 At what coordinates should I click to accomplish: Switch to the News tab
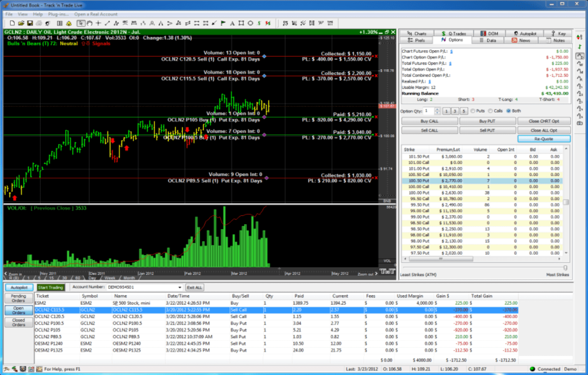tap(521, 40)
